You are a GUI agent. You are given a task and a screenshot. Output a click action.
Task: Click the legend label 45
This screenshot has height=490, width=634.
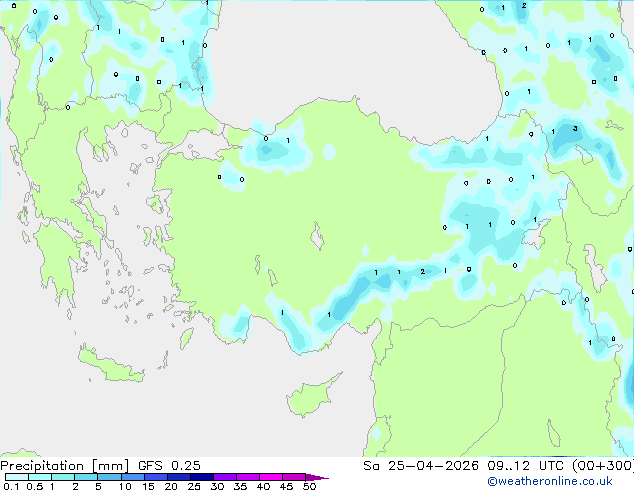click(x=286, y=486)
